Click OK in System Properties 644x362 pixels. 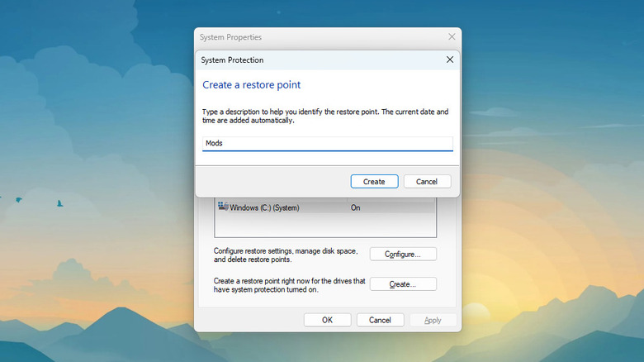(x=327, y=320)
